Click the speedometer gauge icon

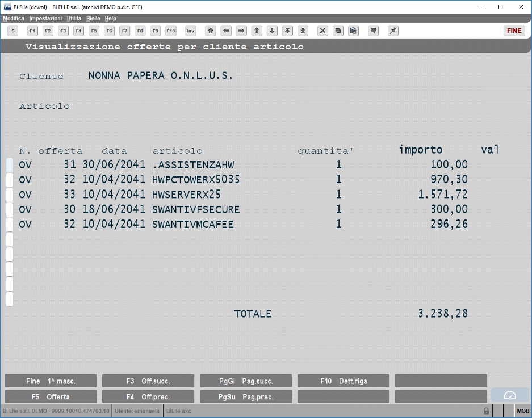pos(510,396)
